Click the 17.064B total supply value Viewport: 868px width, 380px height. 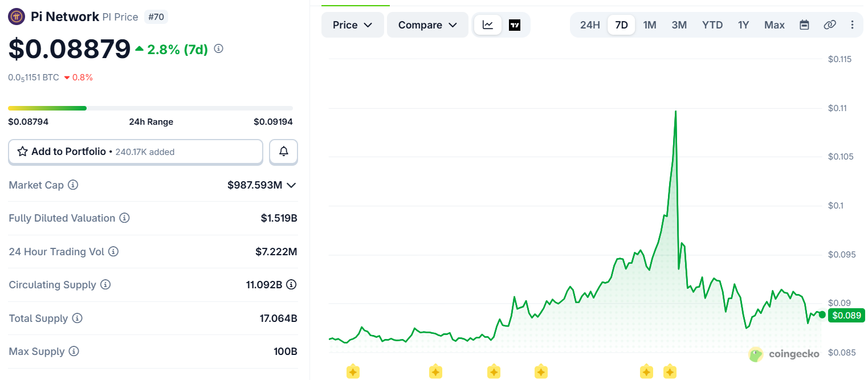[279, 318]
